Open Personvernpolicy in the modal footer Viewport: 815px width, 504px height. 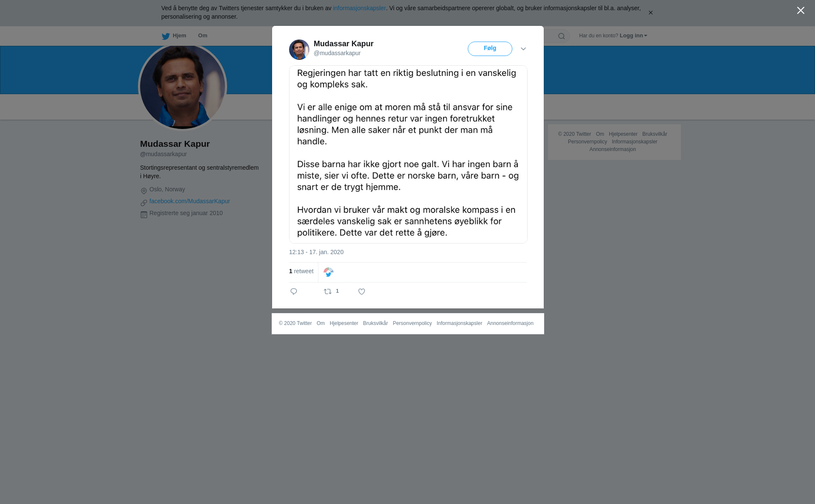(x=412, y=323)
